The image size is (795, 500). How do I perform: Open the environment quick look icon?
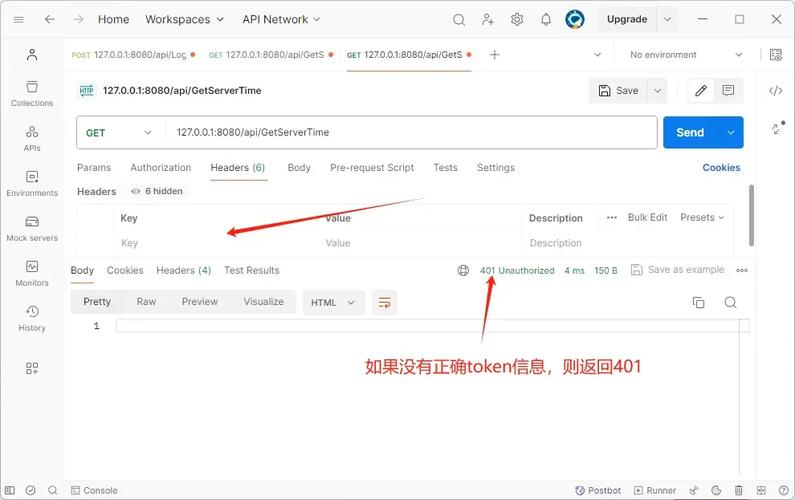(x=776, y=55)
